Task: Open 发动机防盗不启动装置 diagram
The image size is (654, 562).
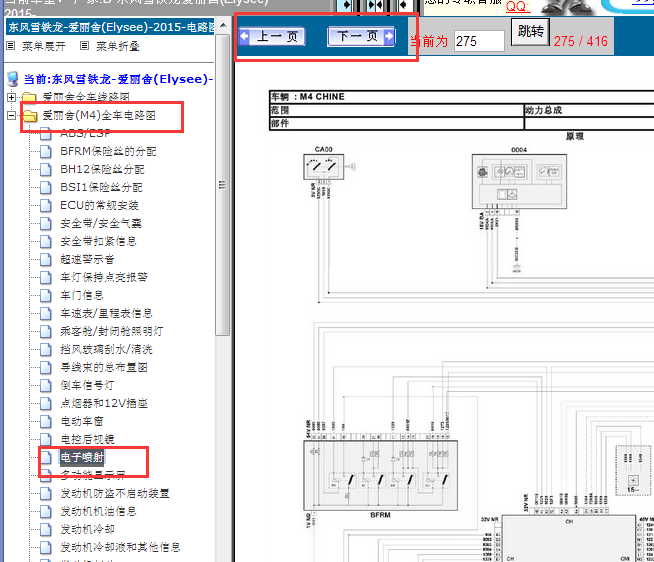Action: 115,493
